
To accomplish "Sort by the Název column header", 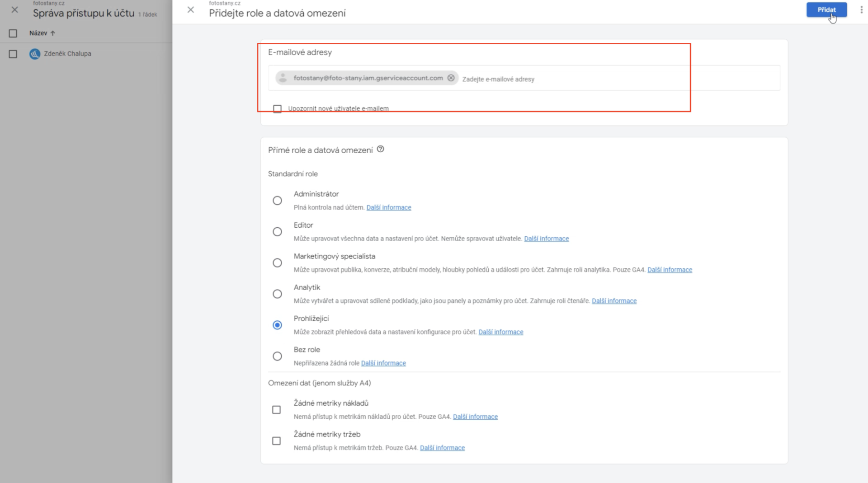I will (x=42, y=33).
